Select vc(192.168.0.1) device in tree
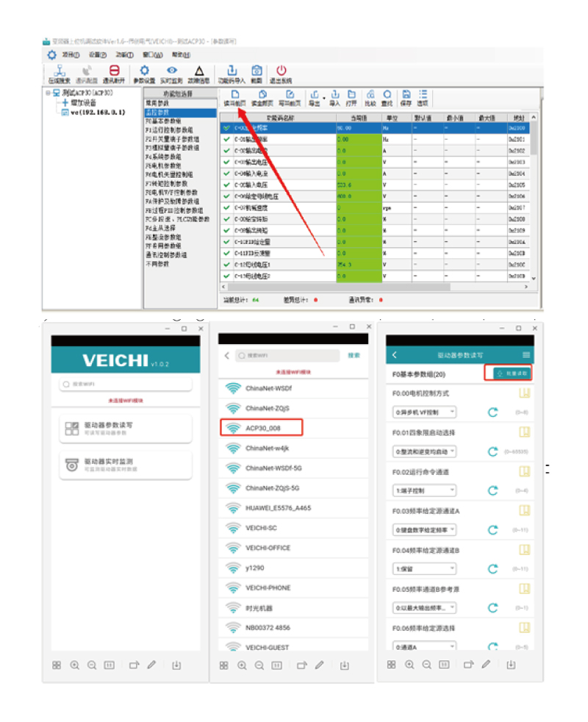 point(93,112)
